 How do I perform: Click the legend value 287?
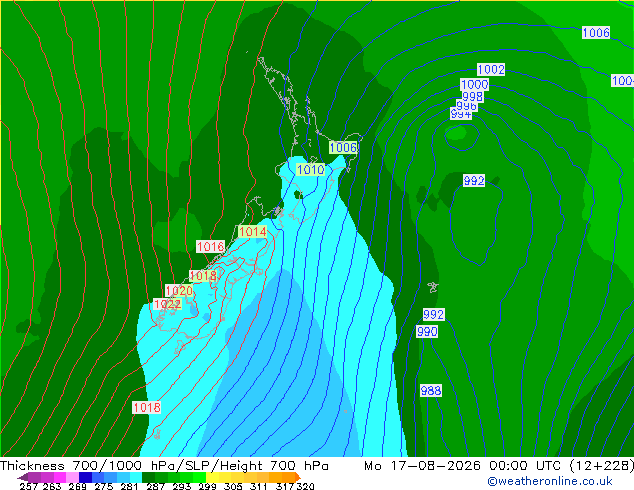(155, 486)
